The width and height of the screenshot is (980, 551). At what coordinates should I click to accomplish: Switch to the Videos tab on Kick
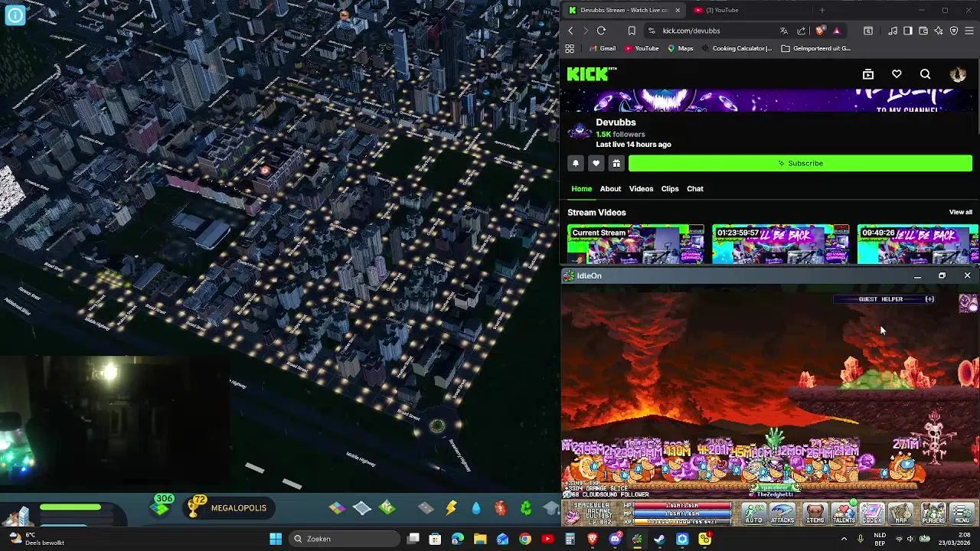641,189
